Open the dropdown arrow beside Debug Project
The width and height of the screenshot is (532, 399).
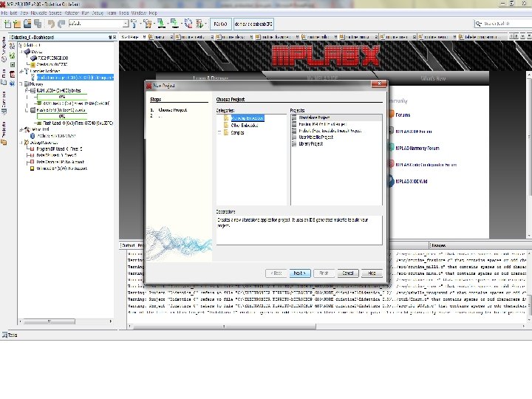point(205,24)
